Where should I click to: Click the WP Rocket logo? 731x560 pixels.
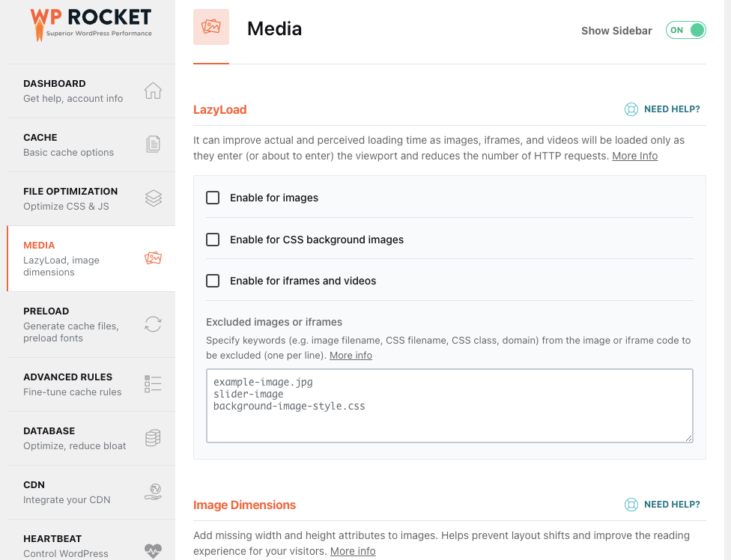tap(91, 24)
